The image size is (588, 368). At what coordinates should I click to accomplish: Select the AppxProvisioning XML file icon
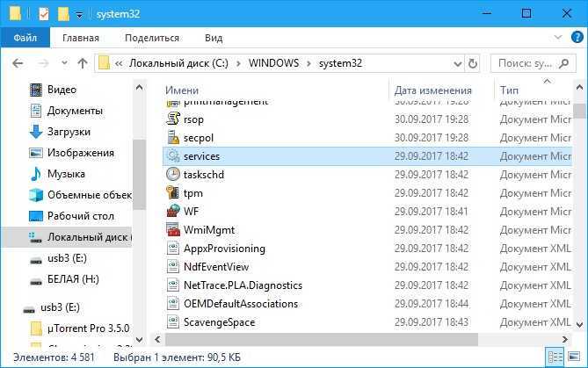tap(173, 248)
